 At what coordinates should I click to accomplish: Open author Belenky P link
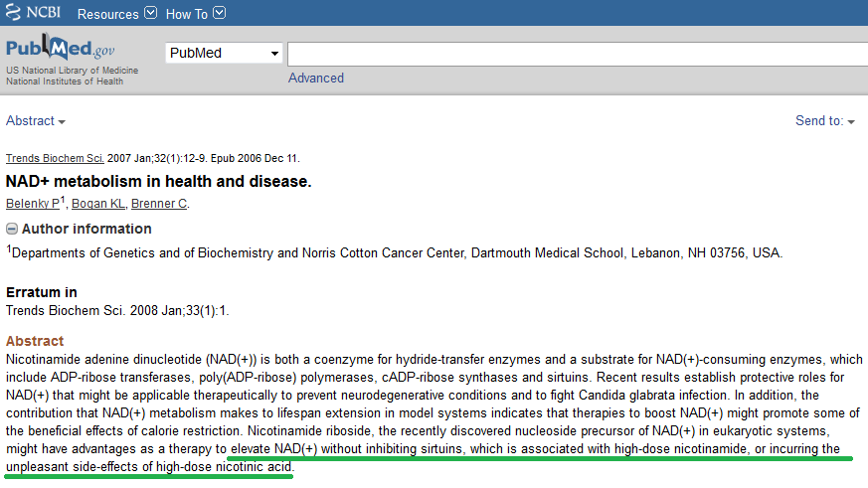pyautogui.click(x=33, y=204)
